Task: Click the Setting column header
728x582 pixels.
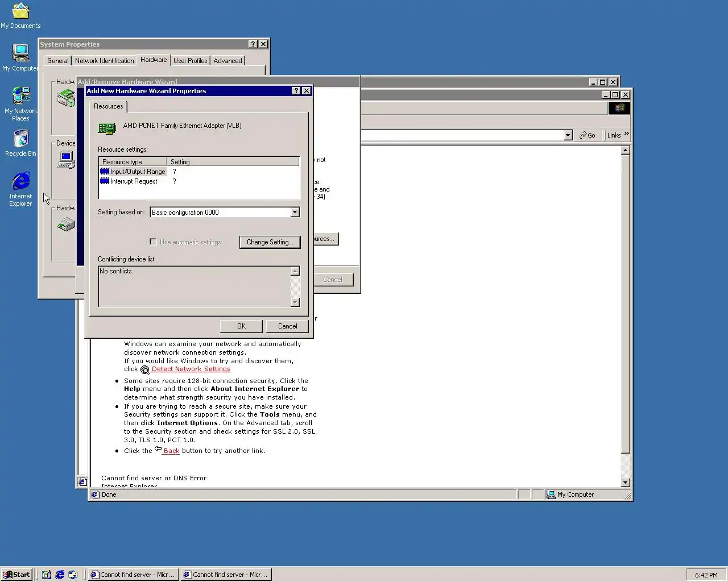Action: pos(233,162)
